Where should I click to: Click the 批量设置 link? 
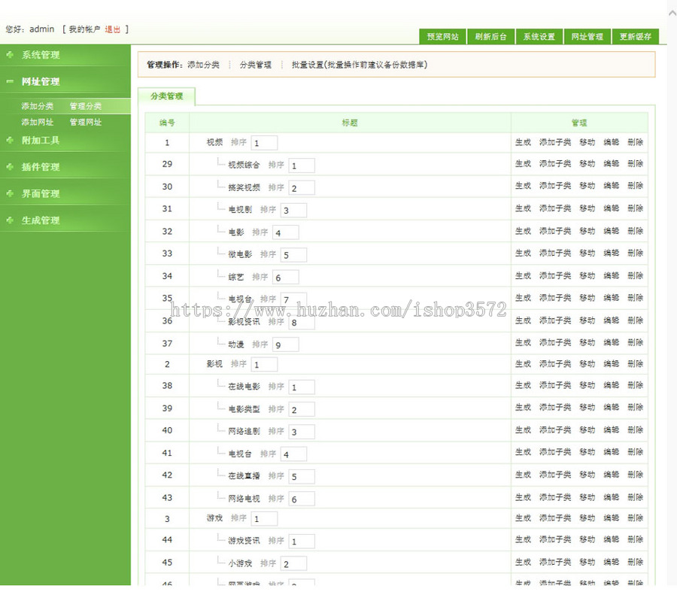[x=360, y=65]
